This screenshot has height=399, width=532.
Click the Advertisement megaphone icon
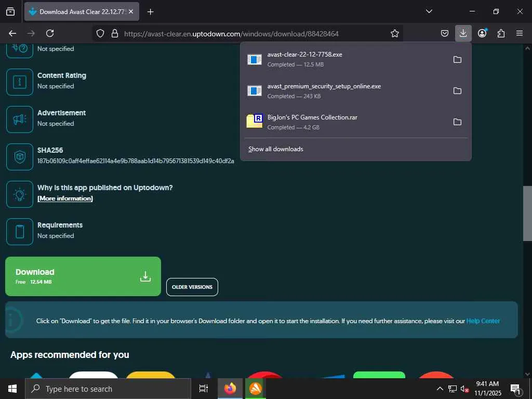pyautogui.click(x=20, y=119)
